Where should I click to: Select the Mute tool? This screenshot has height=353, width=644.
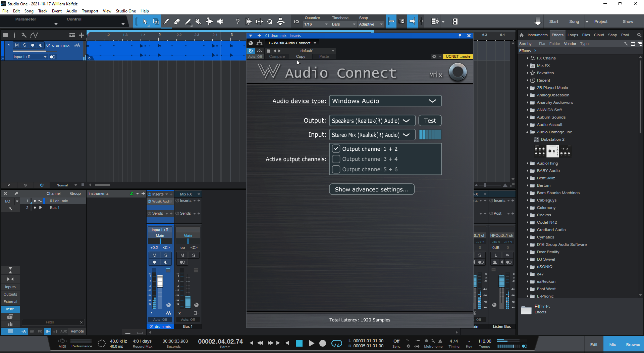pyautogui.click(x=198, y=21)
